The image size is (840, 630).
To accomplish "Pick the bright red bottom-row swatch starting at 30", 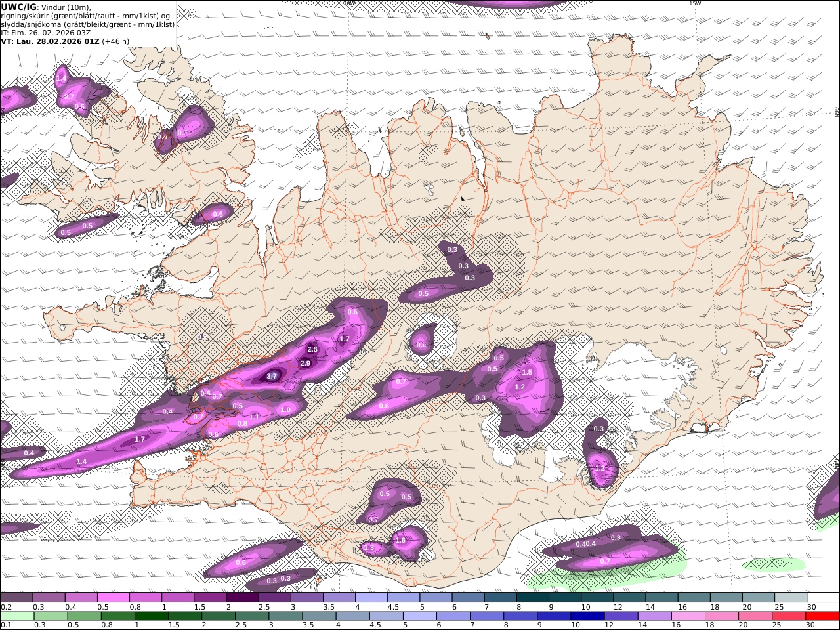I will pyautogui.click(x=823, y=616).
